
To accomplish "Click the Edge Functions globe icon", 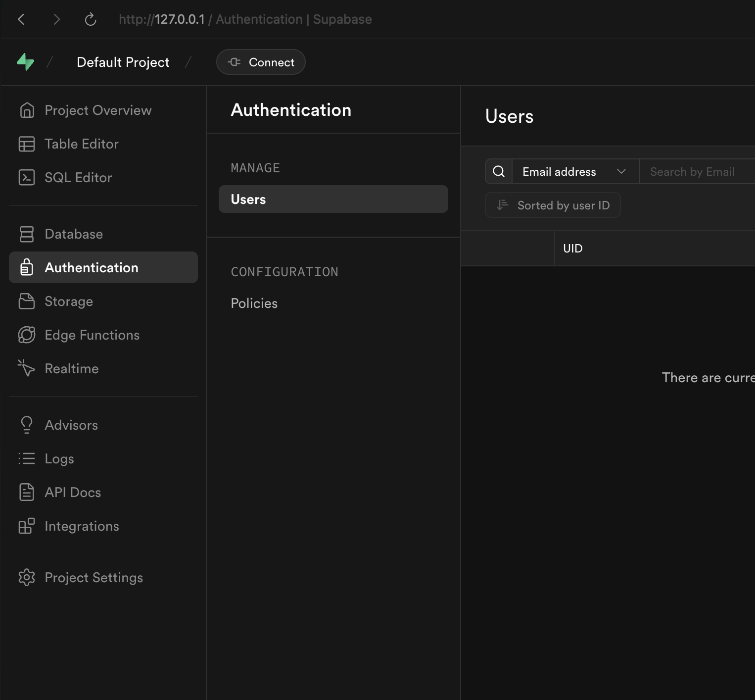I will coord(27,335).
